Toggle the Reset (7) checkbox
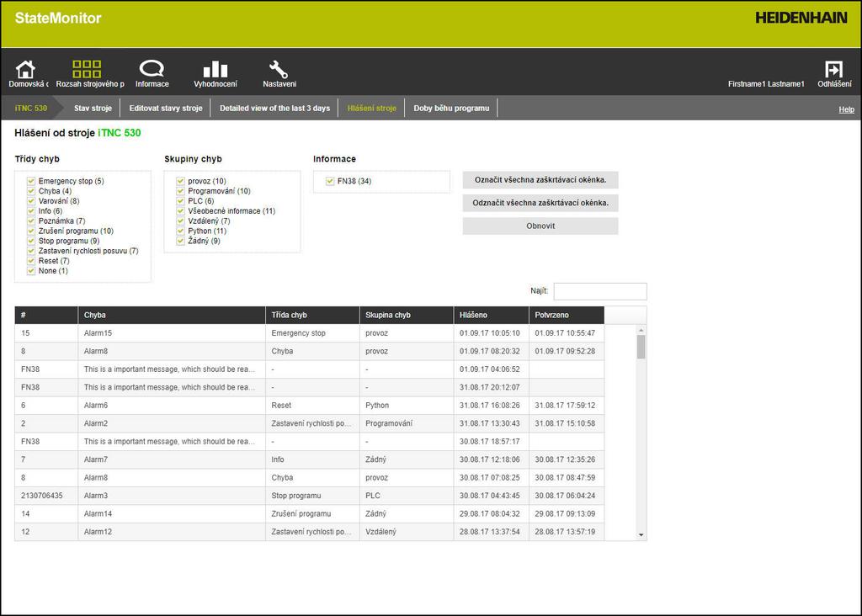The image size is (862, 616). tap(31, 261)
